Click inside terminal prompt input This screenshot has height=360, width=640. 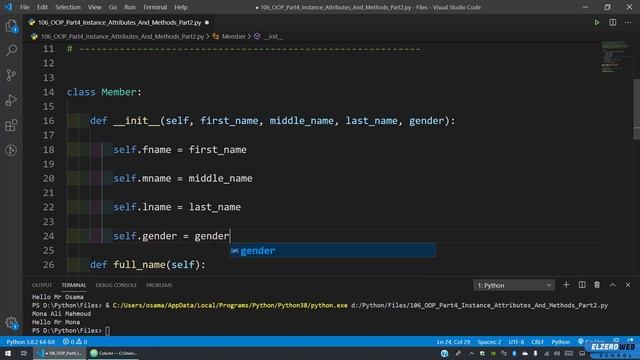pyautogui.click(x=107, y=331)
